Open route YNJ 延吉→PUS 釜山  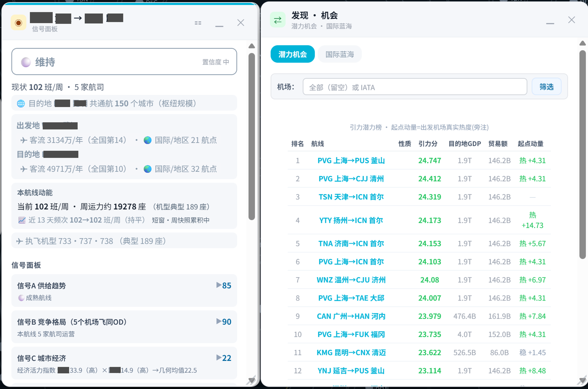[351, 370]
